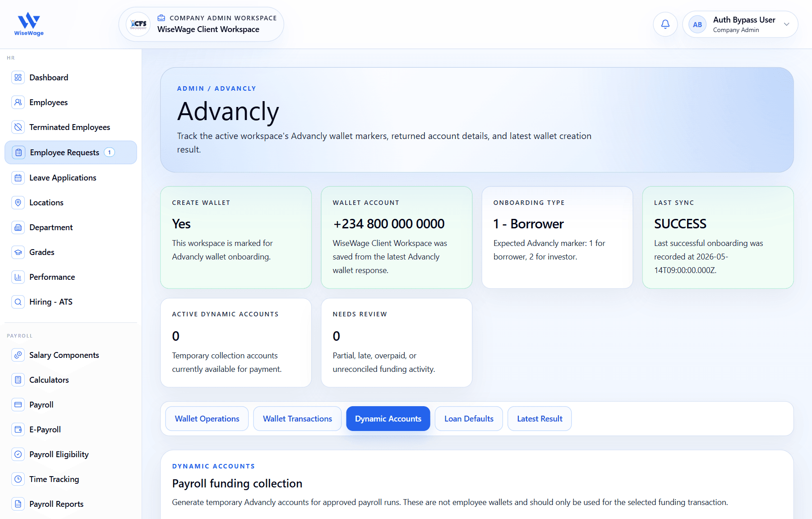Open E-Payroll menu item
The height and width of the screenshot is (519, 812).
71,430
